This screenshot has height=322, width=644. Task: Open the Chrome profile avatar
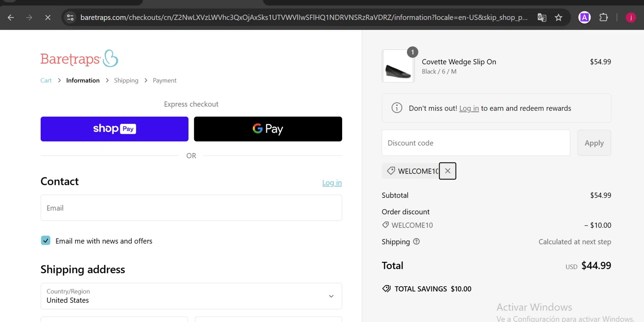[631, 18]
